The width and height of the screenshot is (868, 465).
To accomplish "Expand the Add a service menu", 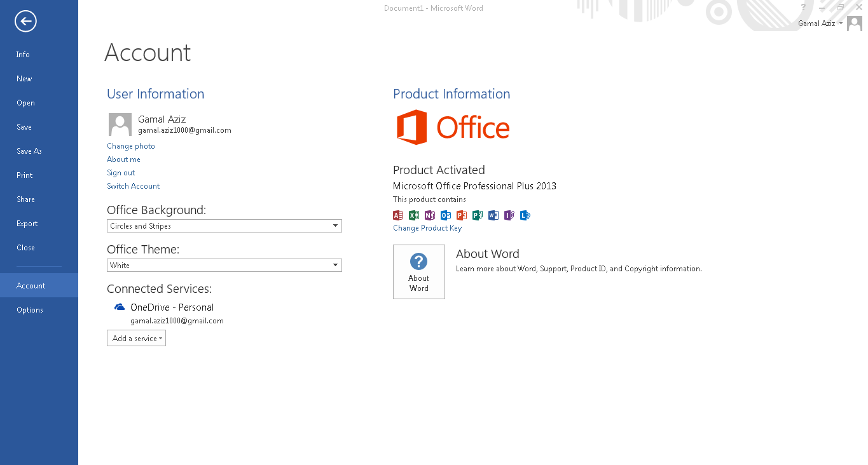I will click(136, 338).
